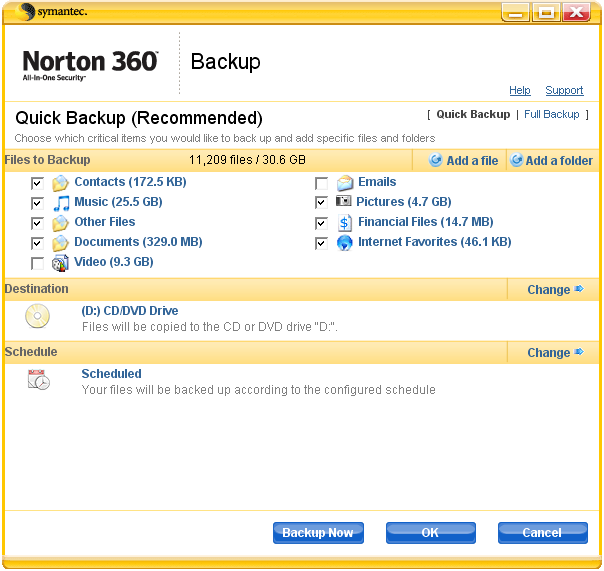Image resolution: width=604 pixels, height=571 pixels.
Task: Open Financial Files (14.7 MB) category
Action: [426, 222]
